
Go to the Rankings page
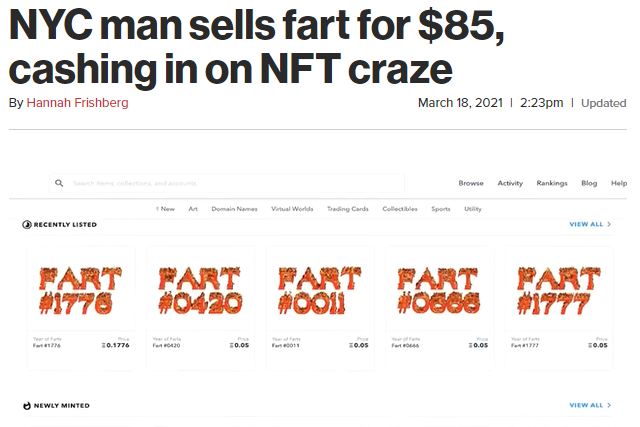(552, 183)
